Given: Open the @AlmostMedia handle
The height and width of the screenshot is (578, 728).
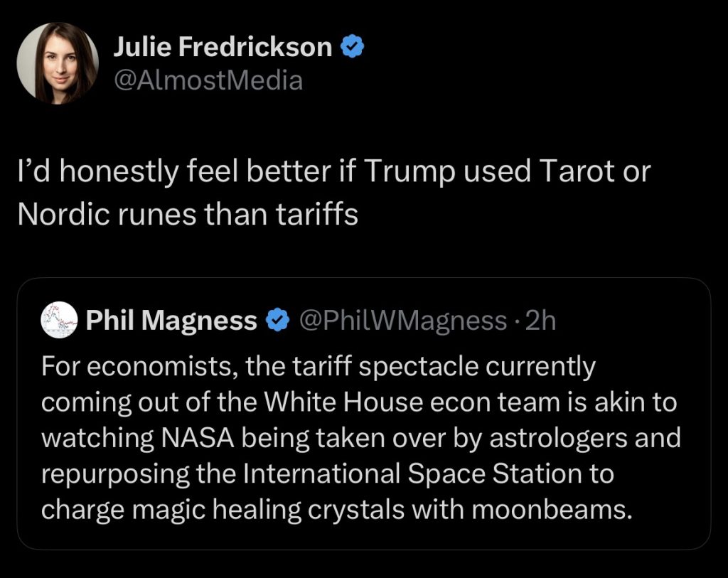Looking at the screenshot, I should (208, 81).
